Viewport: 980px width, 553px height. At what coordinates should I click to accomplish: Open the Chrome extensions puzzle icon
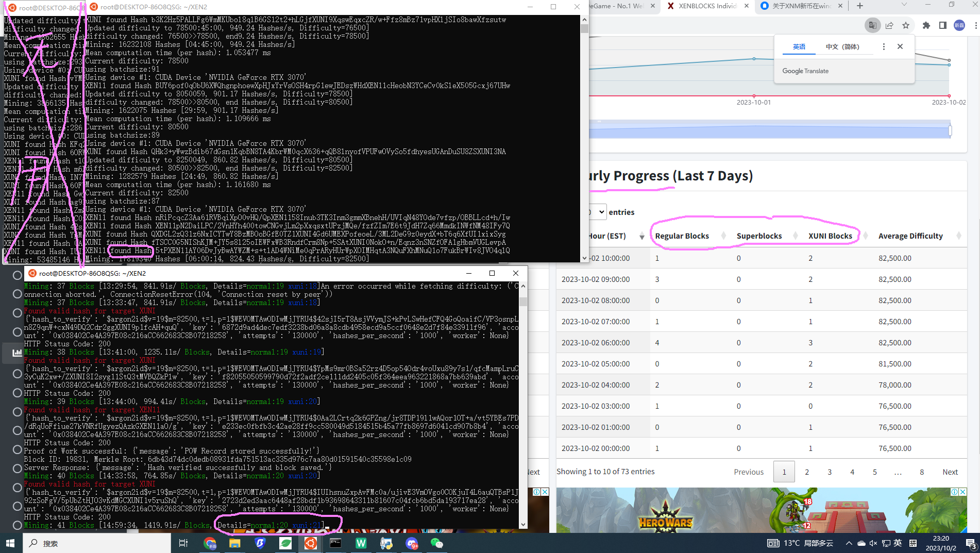tap(926, 25)
